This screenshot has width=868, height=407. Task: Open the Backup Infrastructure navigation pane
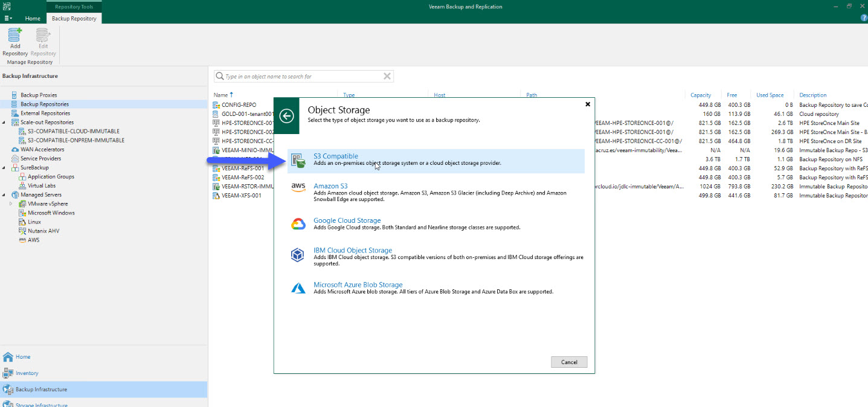coord(103,389)
